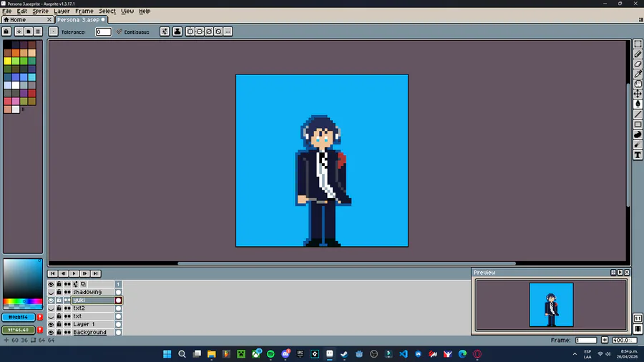
Task: Click the 1:1 zoom button at bottom right
Action: [x=638, y=318]
